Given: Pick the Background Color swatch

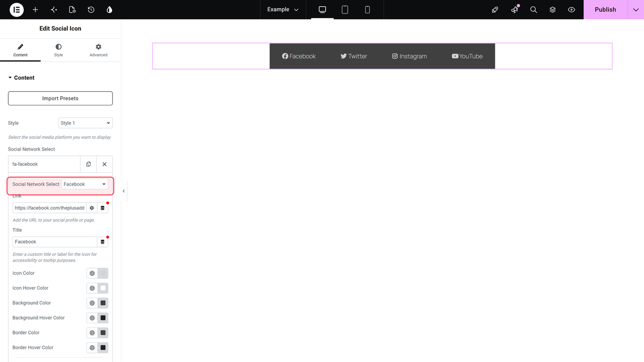Looking at the screenshot, I should [x=103, y=303].
